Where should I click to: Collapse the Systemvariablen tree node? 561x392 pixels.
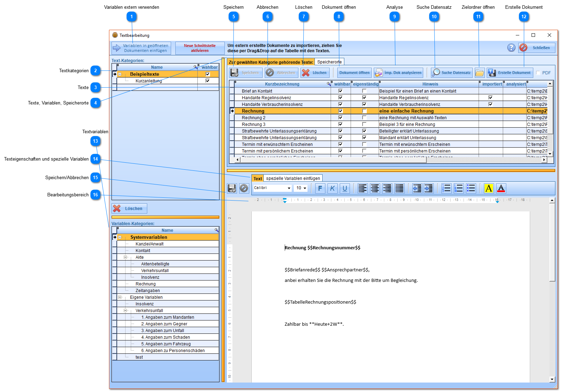point(120,237)
